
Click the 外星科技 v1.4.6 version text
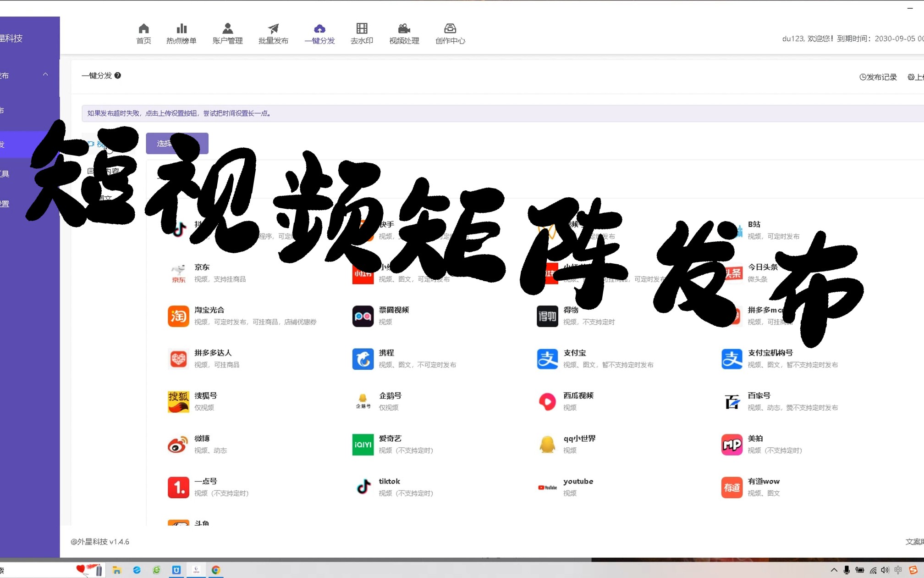(100, 542)
